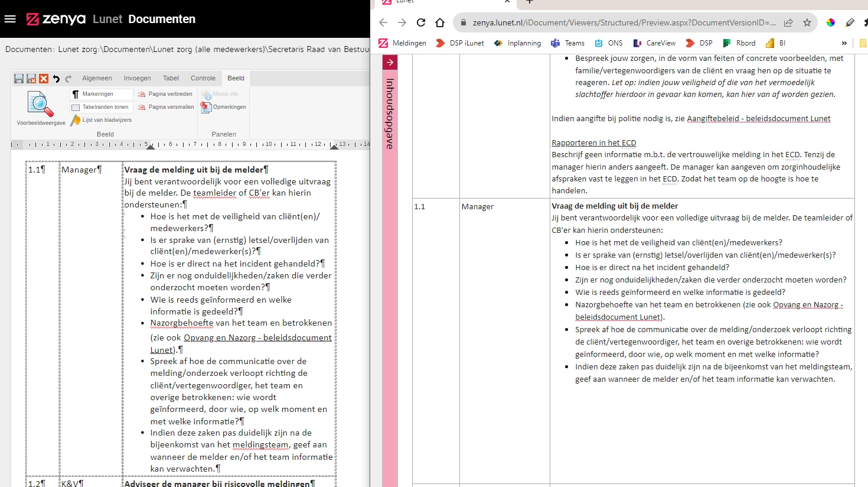Switch to the Controle tab
Viewport: 868px width, 487px height.
click(203, 78)
